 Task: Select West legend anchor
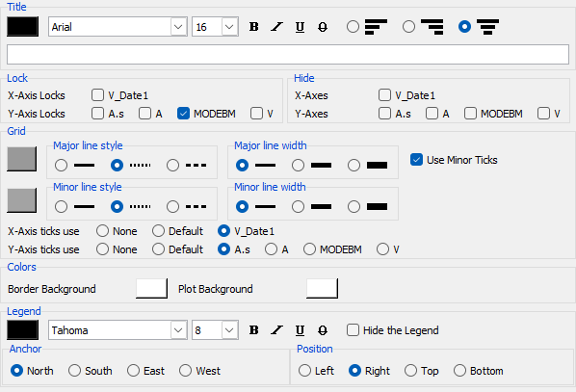[x=186, y=371]
